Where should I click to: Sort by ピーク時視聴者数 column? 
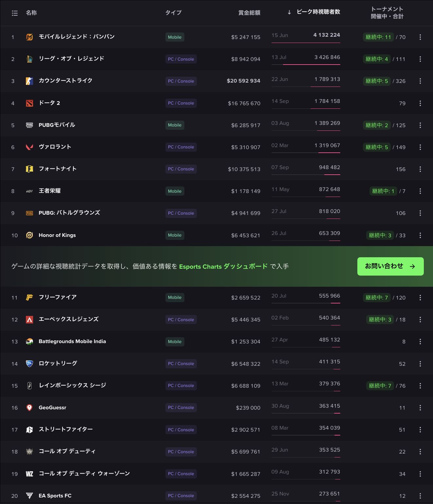tap(318, 12)
